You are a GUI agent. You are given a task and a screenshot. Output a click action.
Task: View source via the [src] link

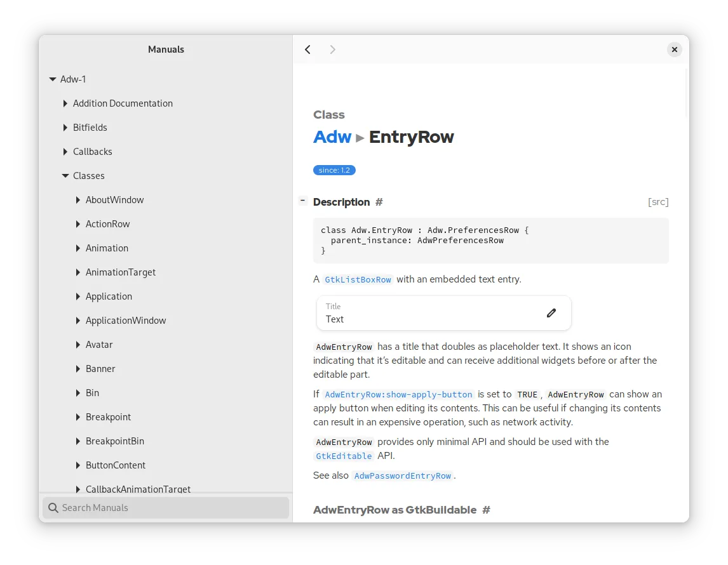658,202
